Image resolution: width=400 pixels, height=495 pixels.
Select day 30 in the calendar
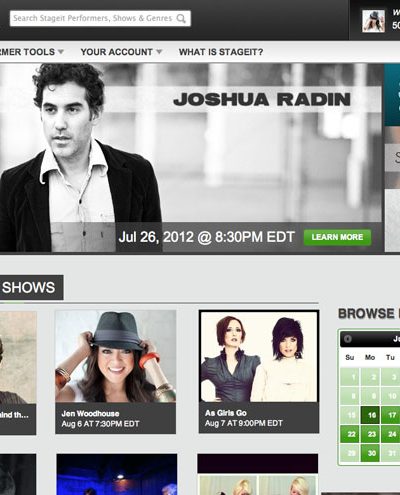click(x=370, y=453)
